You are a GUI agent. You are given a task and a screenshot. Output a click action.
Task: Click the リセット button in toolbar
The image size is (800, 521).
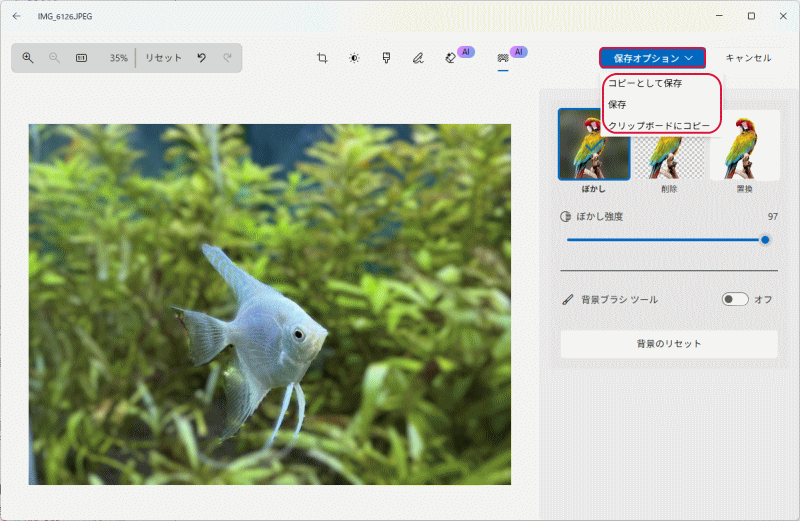tap(163, 58)
